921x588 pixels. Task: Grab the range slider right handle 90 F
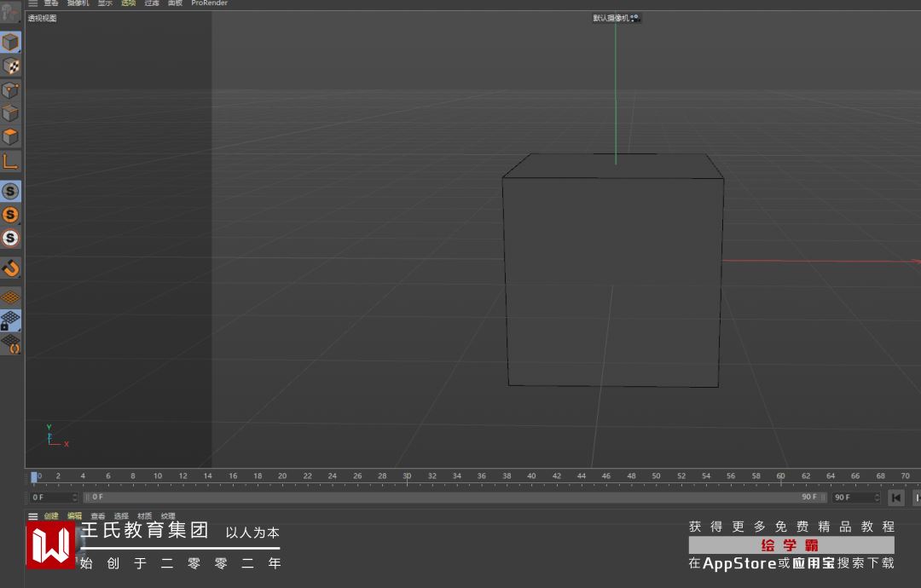[824, 497]
